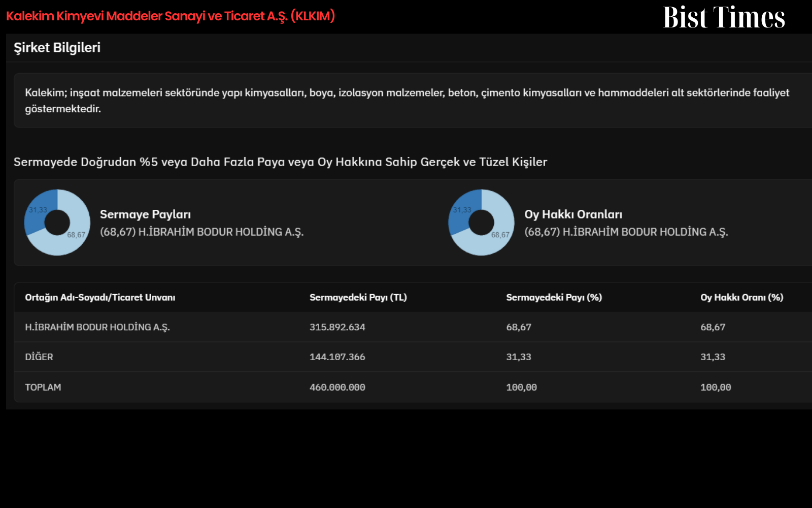Sort by Sermayedeki Payı (TL) column header
This screenshot has height=508, width=812.
(358, 298)
